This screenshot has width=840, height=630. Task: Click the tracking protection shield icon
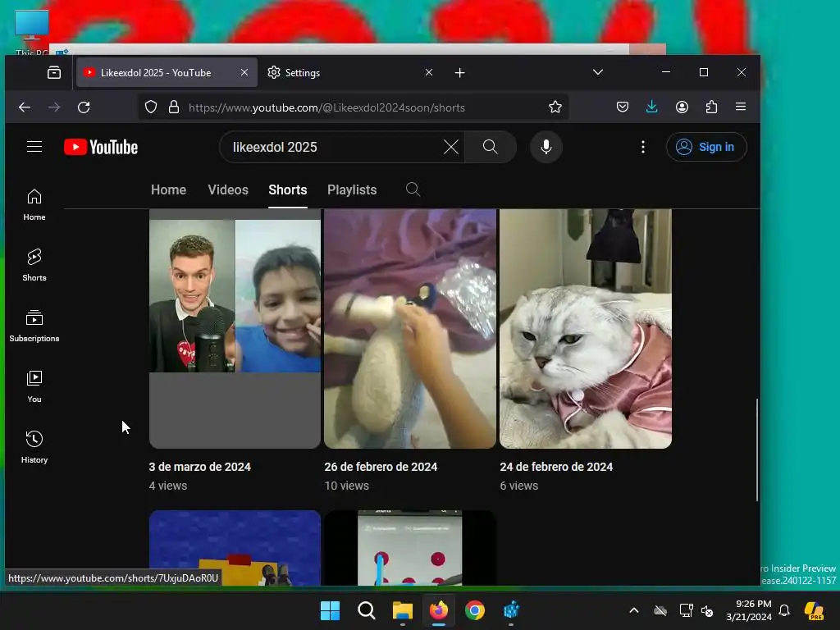(x=151, y=107)
